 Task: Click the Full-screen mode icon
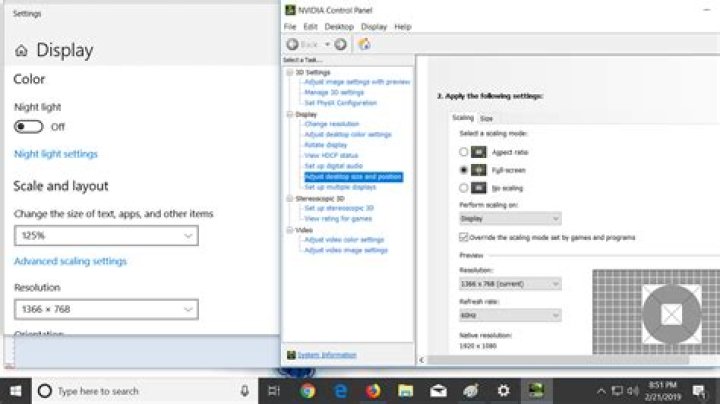pyautogui.click(x=478, y=170)
